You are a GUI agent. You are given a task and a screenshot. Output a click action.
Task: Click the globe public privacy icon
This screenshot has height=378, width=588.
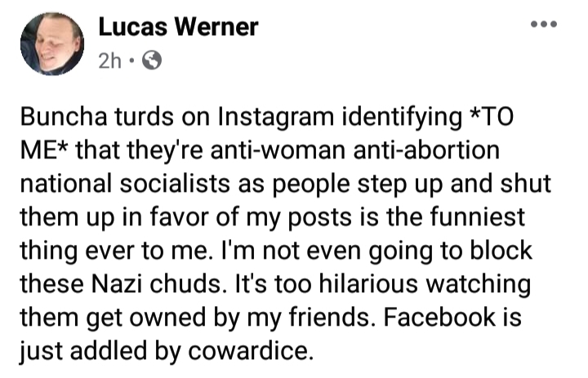[x=152, y=60]
